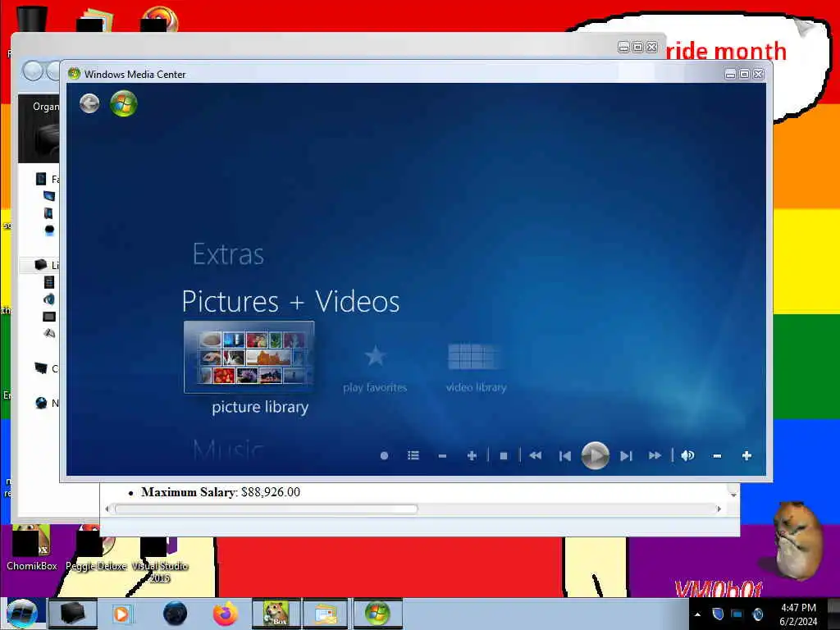Click Explorer window back navigation button
The width and height of the screenshot is (840, 630).
click(x=33, y=71)
